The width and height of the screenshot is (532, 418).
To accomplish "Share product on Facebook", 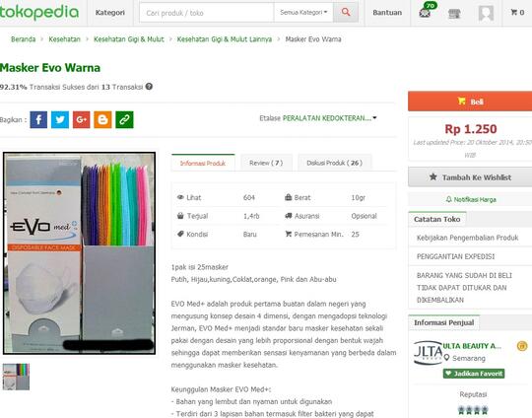I will click(x=38, y=119).
